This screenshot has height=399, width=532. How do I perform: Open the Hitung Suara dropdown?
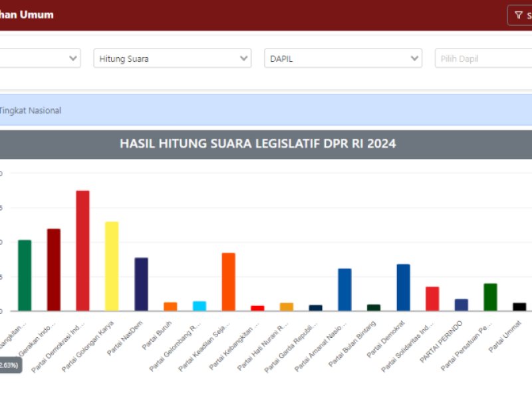(x=172, y=59)
